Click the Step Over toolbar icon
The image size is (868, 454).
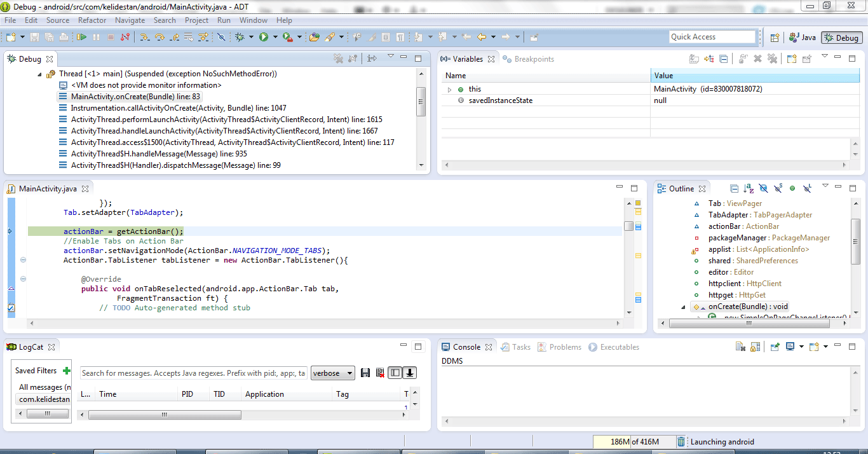click(x=159, y=37)
